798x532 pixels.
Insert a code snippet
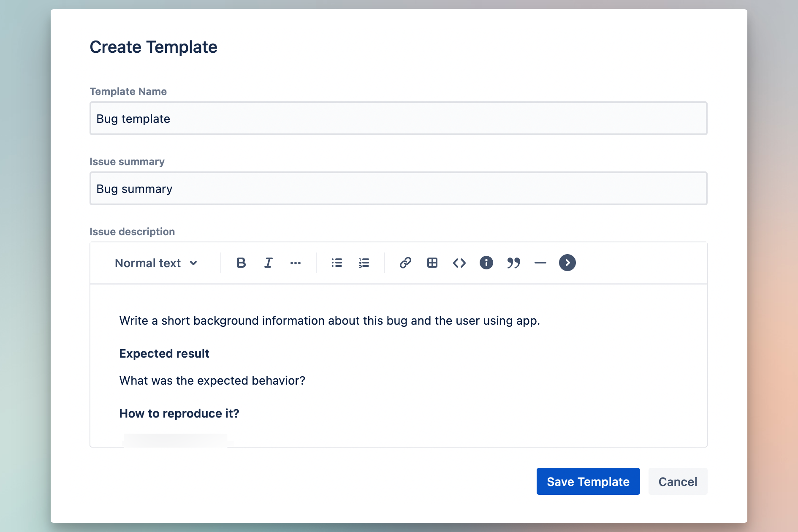[x=459, y=263]
